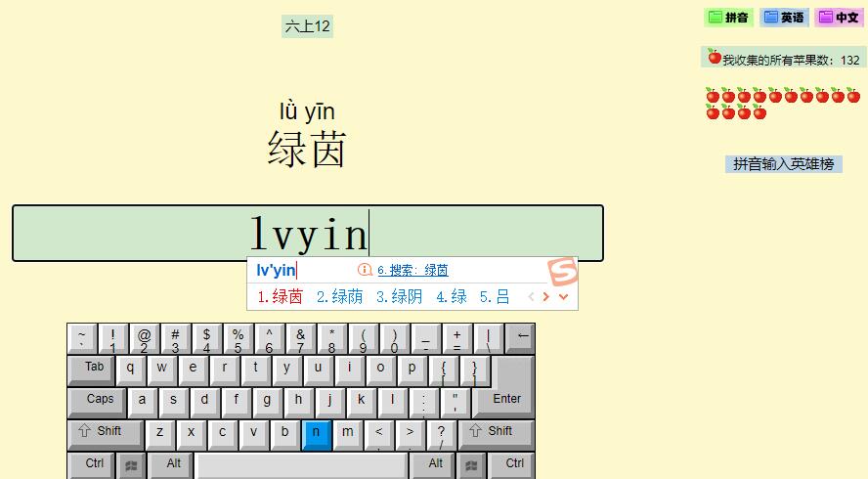Go to previous candidate page arrow

pos(531,297)
